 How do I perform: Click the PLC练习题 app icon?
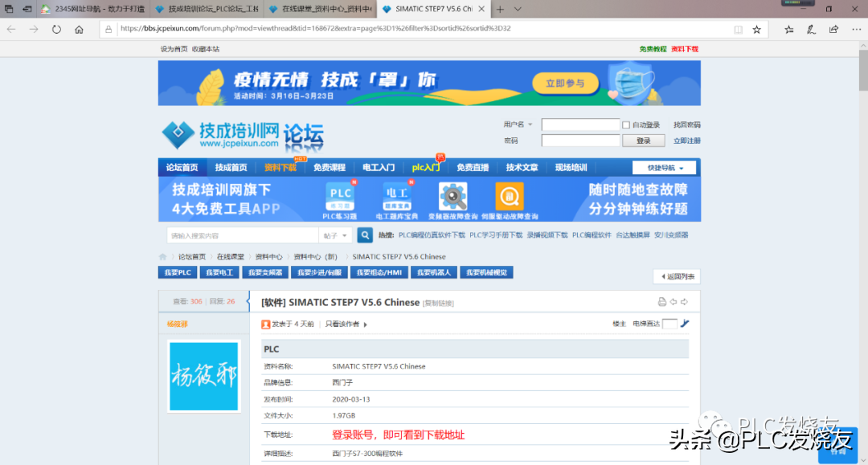click(x=340, y=195)
